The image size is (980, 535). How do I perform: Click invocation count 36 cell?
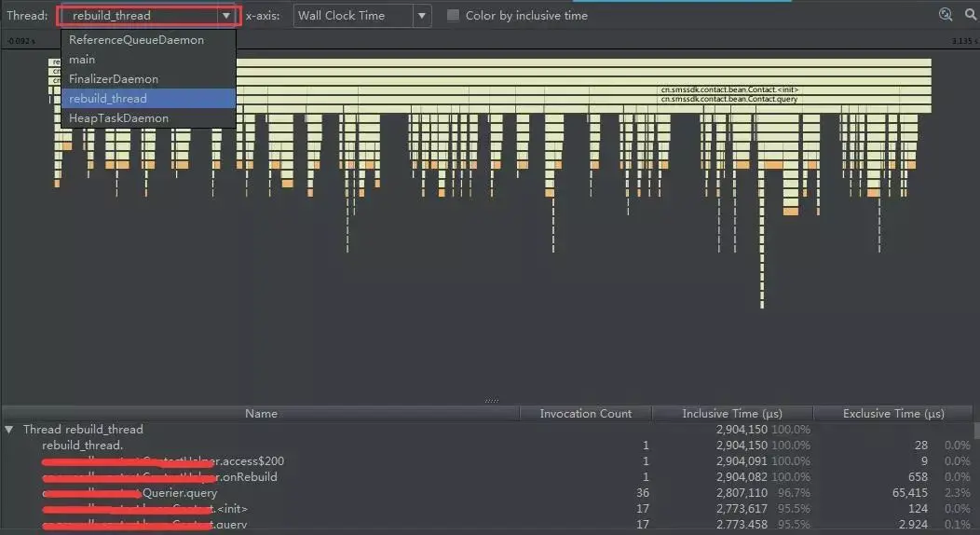point(642,492)
